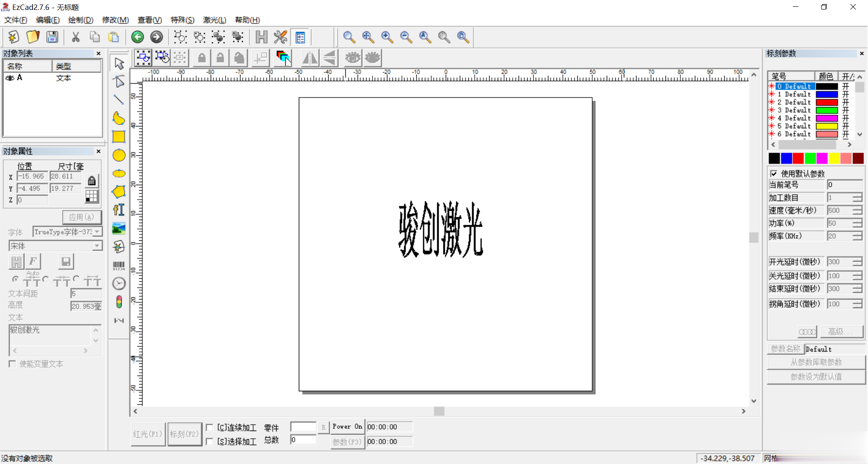Select the Ellipse tool

pos(119,173)
